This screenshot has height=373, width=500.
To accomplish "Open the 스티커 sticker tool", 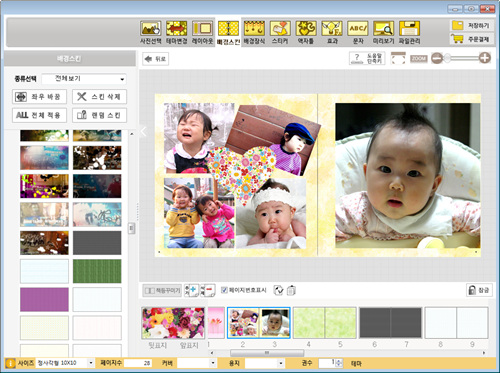I will click(280, 32).
